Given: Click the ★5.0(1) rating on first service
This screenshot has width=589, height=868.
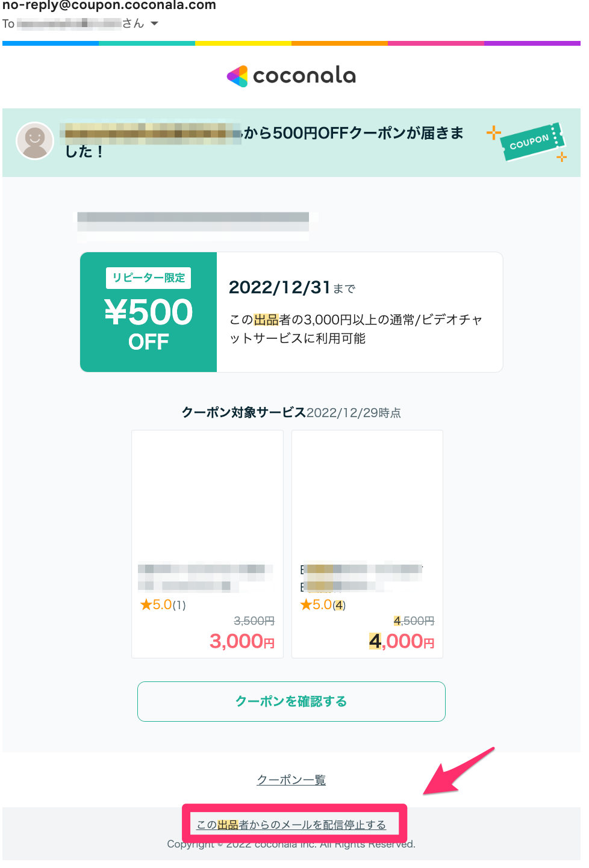Looking at the screenshot, I should click(x=163, y=604).
